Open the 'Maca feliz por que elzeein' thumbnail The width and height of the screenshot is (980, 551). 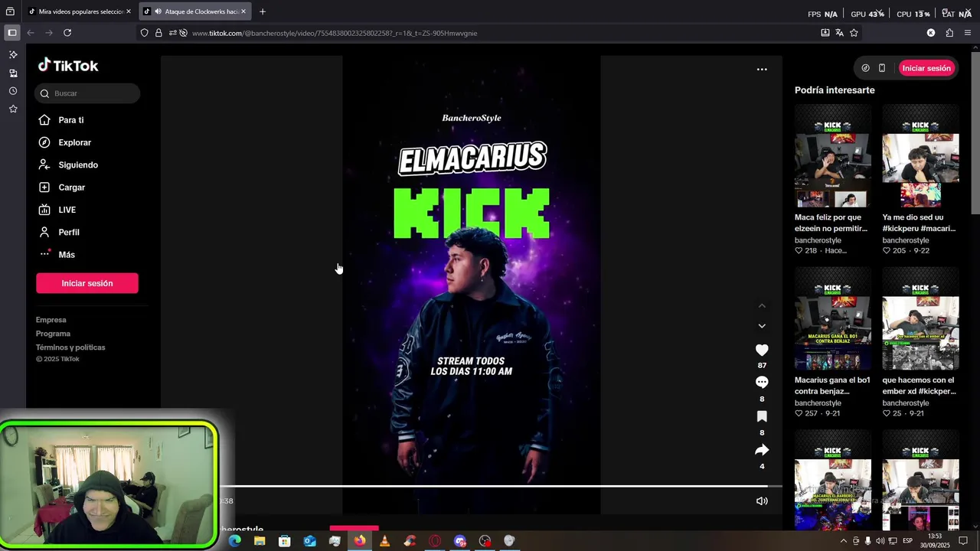pos(833,156)
